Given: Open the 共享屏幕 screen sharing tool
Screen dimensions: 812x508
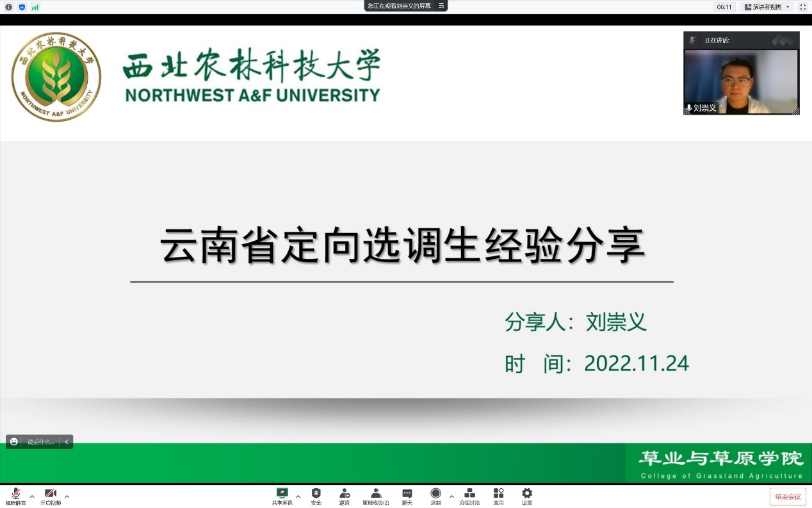Looking at the screenshot, I should pyautogui.click(x=282, y=495).
